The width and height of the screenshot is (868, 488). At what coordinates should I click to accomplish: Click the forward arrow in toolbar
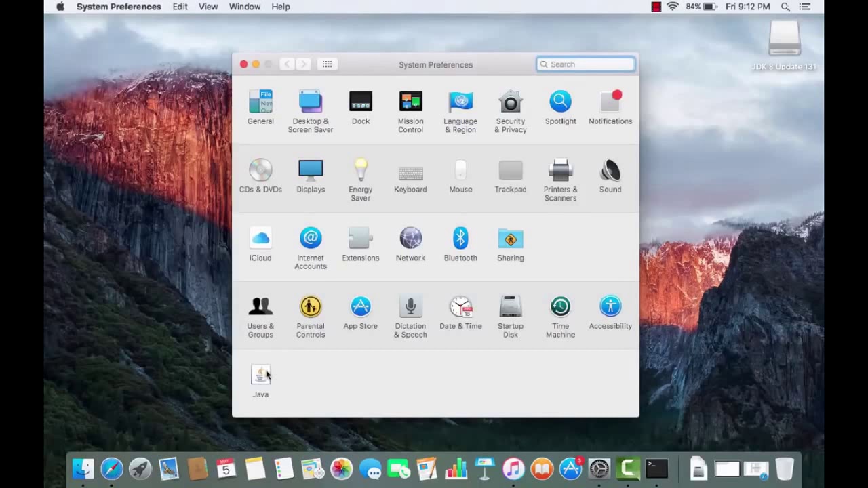coord(303,64)
